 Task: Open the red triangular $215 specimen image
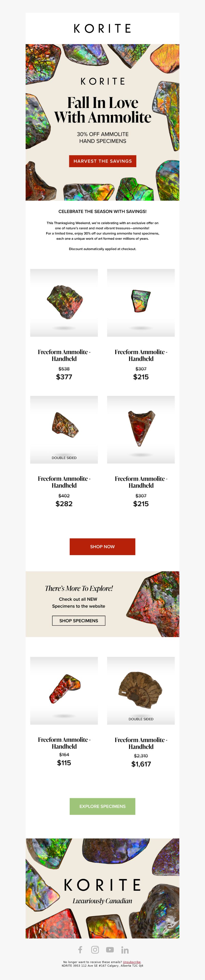click(141, 429)
